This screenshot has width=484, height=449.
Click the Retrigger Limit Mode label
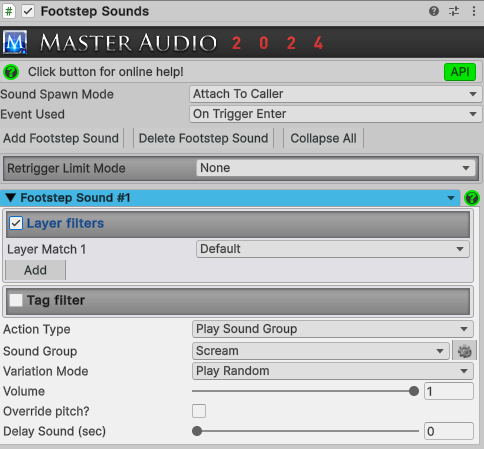pos(66,168)
